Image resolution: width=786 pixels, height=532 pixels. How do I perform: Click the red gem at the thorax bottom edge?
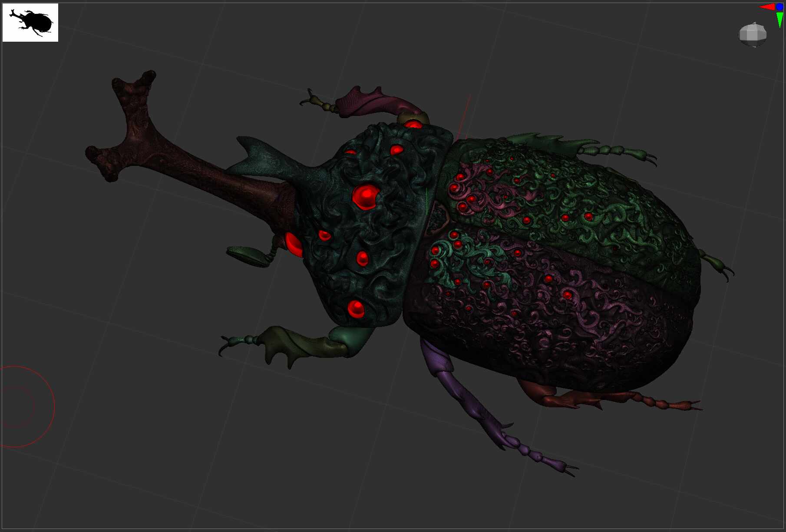point(356,309)
